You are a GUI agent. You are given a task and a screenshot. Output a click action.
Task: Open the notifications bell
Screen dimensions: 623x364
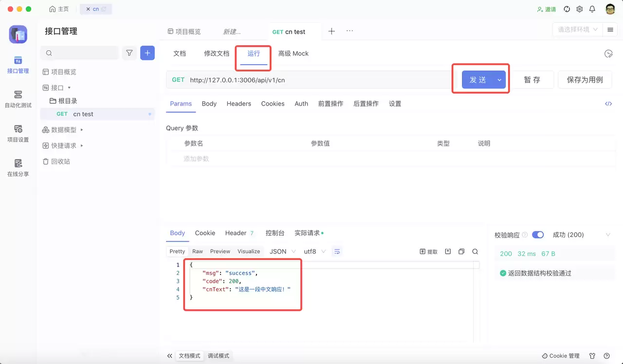pos(592,9)
